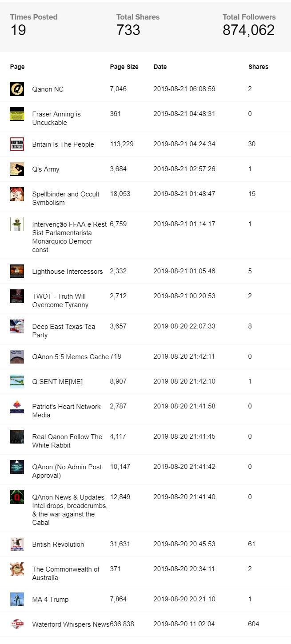Open the British Revolution page avatar
This screenshot has width=291, height=644.
(17, 544)
